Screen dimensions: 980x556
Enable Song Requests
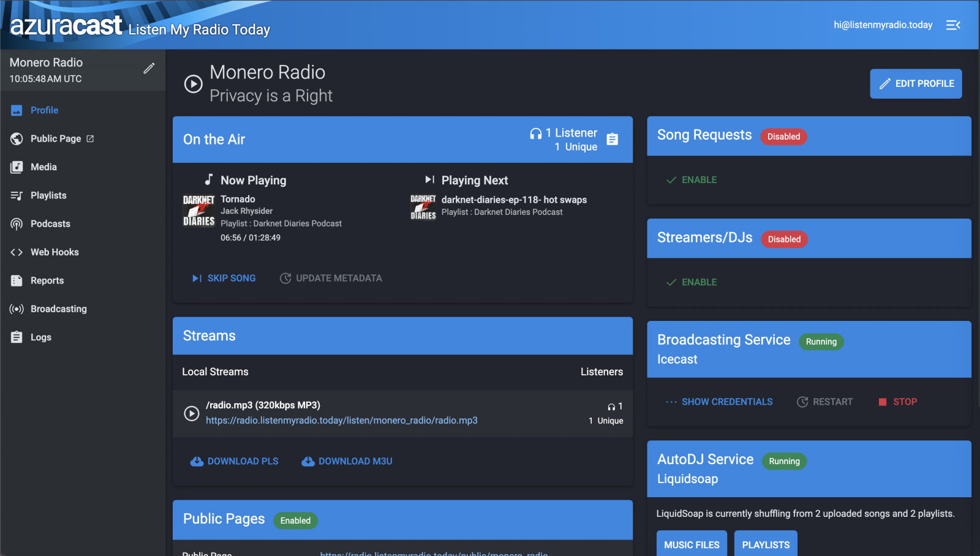click(692, 180)
